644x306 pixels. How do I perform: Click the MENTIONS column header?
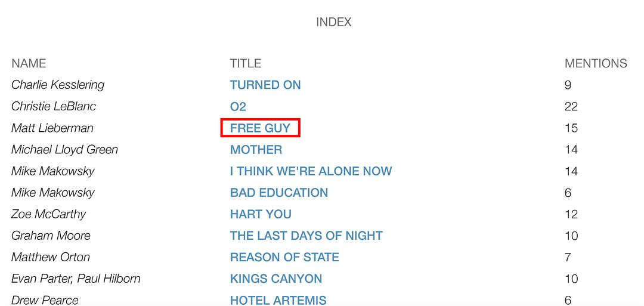click(596, 63)
